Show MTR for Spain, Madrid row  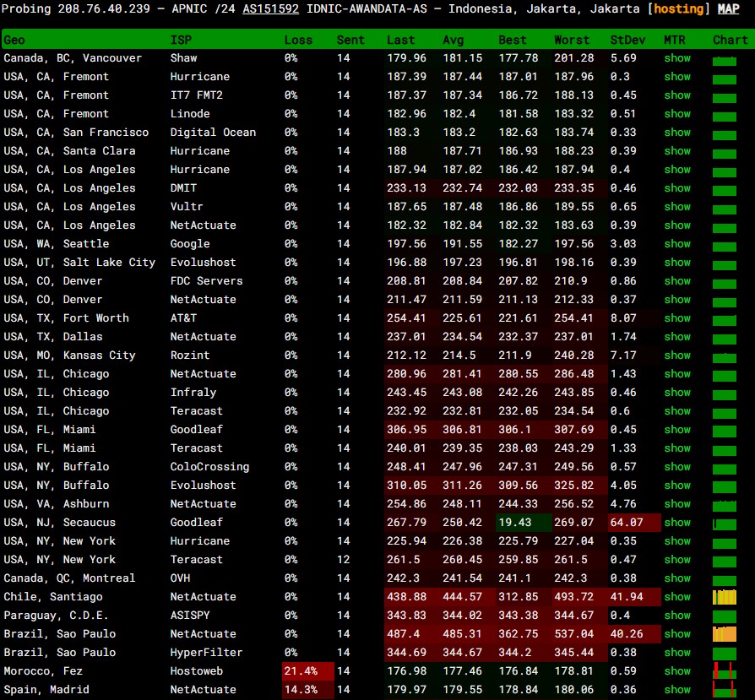[677, 690]
